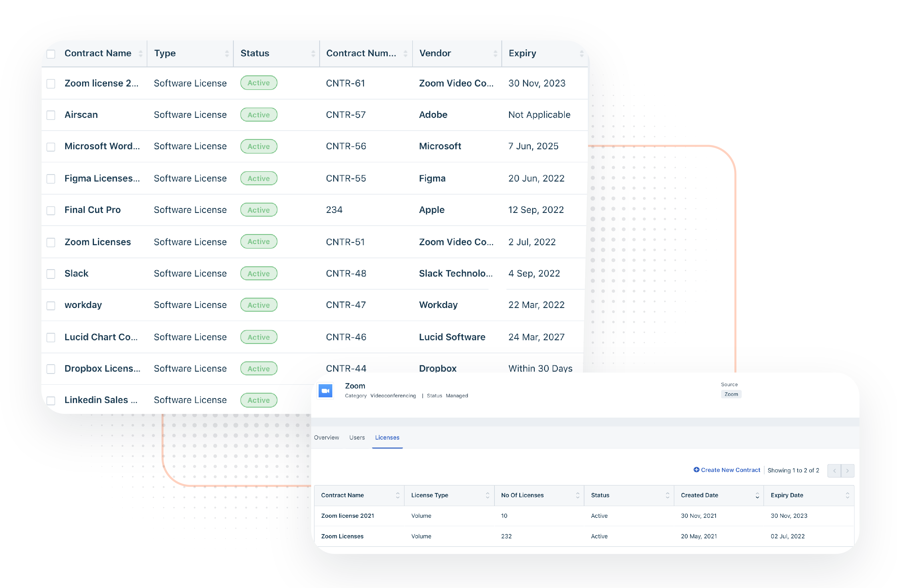Click the plus icon beside Create New Contract
The height and width of the screenshot is (588, 897).
pos(697,470)
